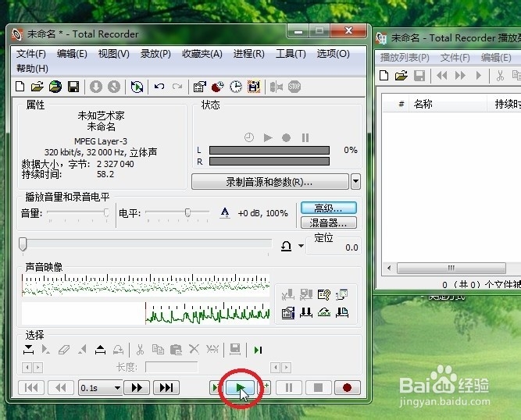
Task: Click the 电平 level slider handle
Action: [187, 212]
